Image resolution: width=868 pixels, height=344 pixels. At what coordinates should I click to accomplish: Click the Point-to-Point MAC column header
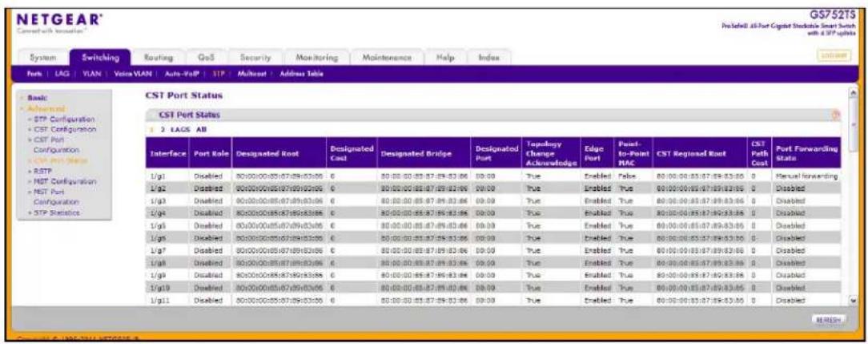pos(633,153)
